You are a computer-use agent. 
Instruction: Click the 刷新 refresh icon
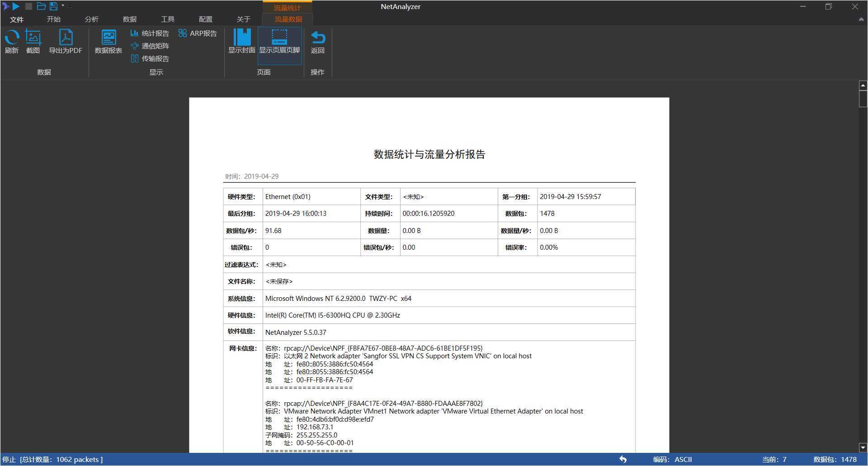[x=12, y=42]
